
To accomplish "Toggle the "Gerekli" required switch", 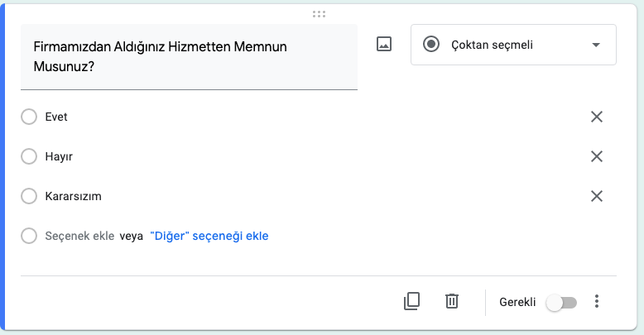I will point(561,303).
